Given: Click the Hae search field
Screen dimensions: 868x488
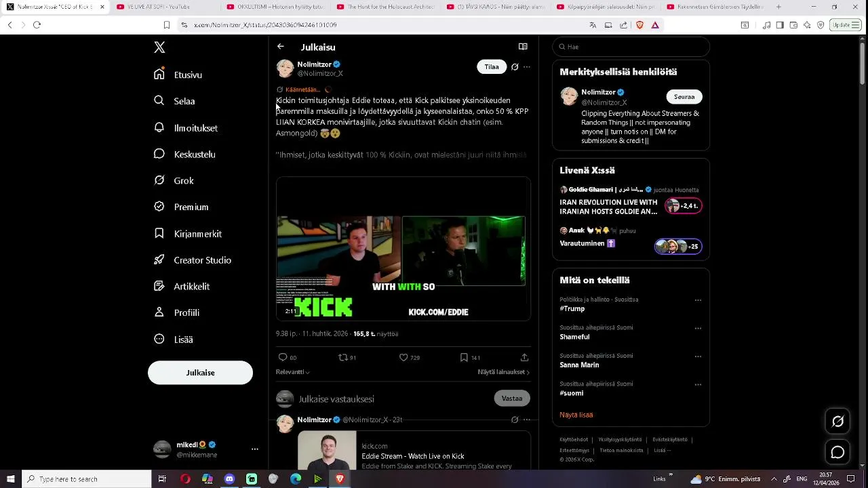Looking at the screenshot, I should [x=631, y=47].
